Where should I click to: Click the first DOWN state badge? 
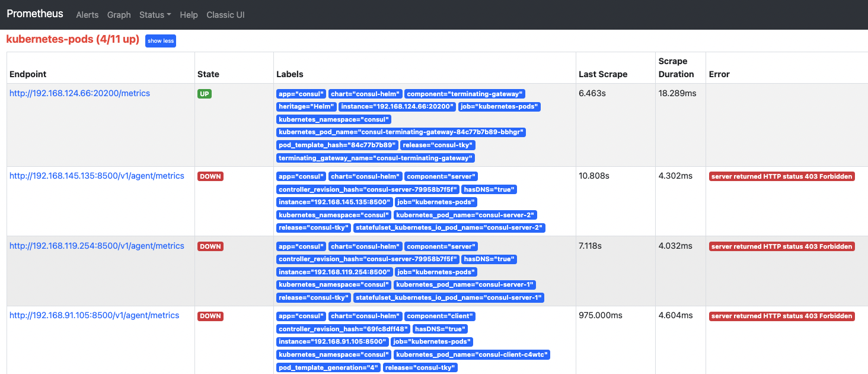(x=210, y=176)
